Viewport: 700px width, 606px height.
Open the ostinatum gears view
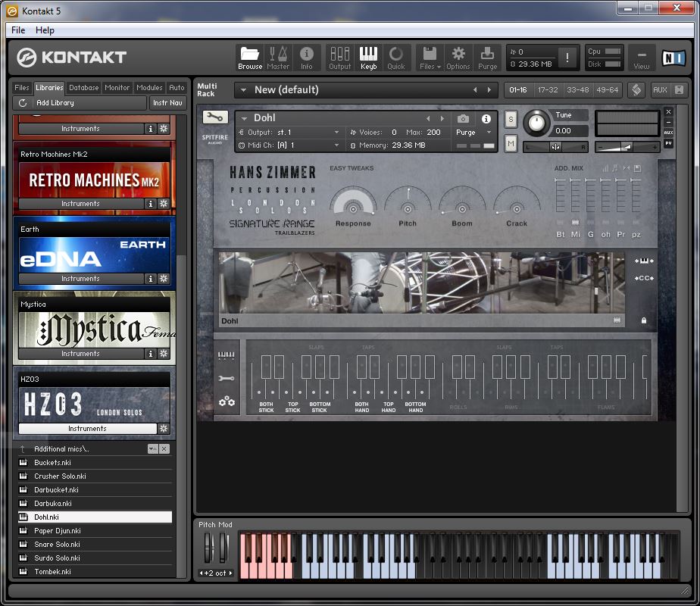tap(227, 401)
